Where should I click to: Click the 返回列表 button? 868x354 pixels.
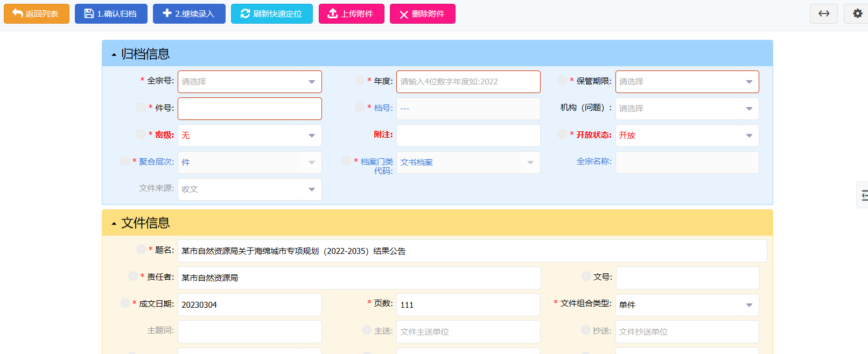click(37, 14)
